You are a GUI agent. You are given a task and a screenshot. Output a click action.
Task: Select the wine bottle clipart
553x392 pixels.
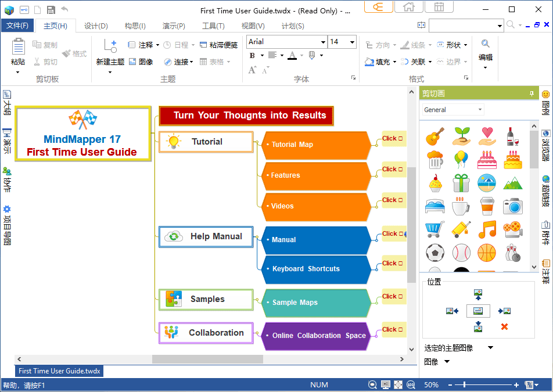pyautogui.click(x=512, y=136)
